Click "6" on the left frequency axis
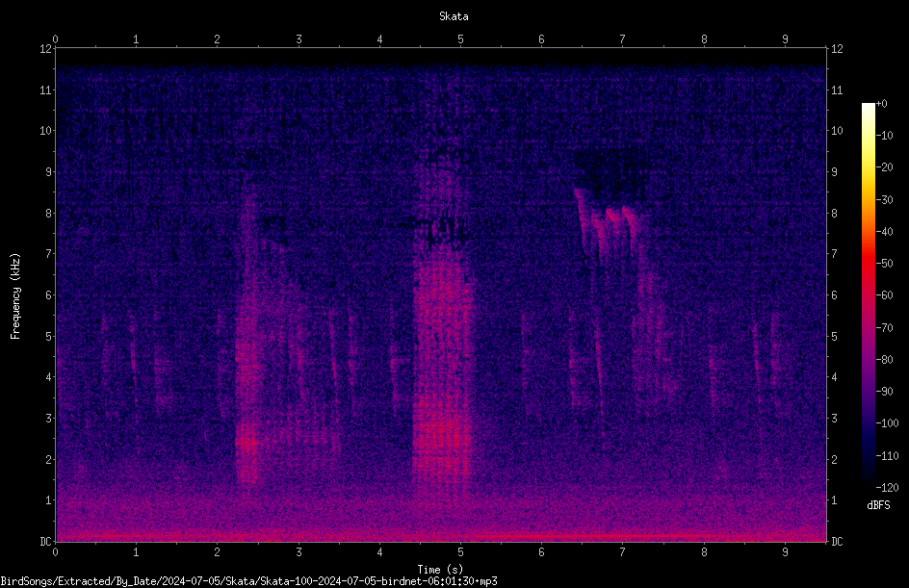The width and height of the screenshot is (909, 588). (49, 294)
